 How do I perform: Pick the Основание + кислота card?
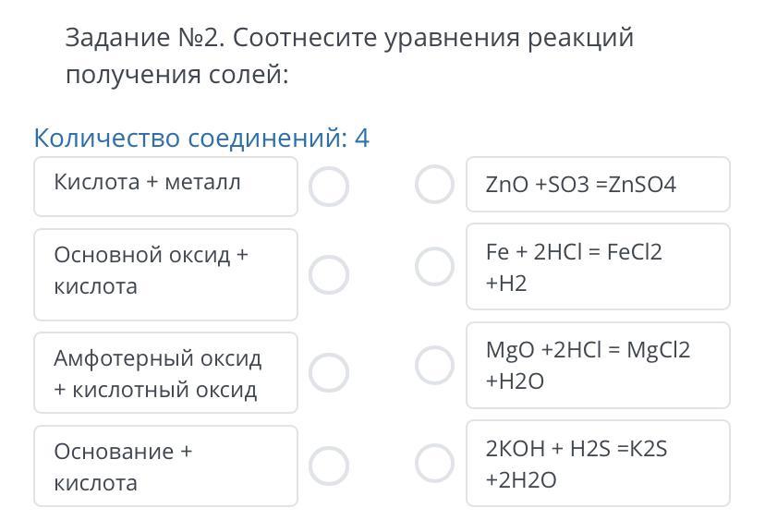coord(165,465)
